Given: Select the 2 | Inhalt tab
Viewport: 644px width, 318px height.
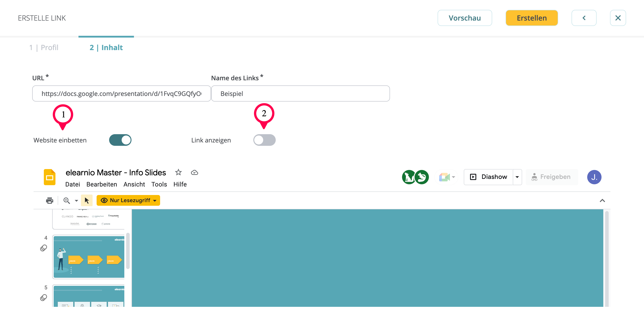Looking at the screenshot, I should click(106, 47).
